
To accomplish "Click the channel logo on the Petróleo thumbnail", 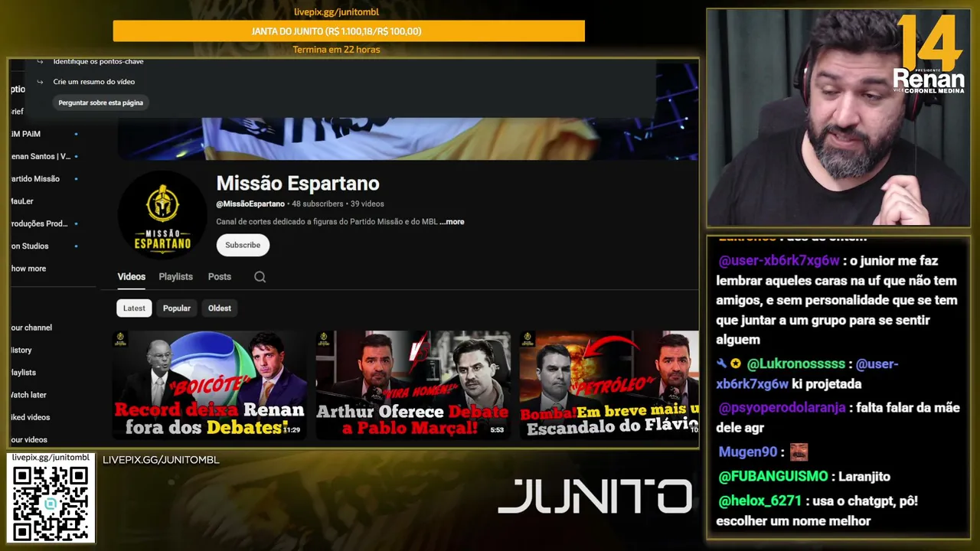I will (528, 338).
